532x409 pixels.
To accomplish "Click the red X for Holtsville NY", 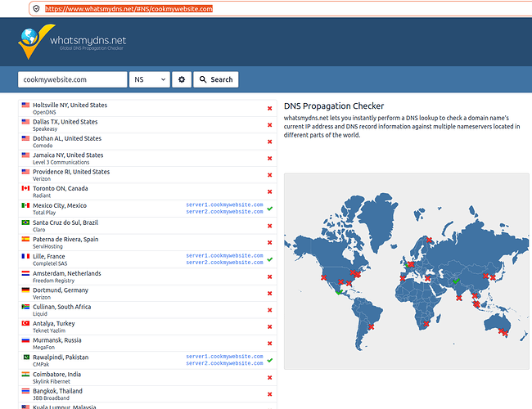I will [x=270, y=109].
